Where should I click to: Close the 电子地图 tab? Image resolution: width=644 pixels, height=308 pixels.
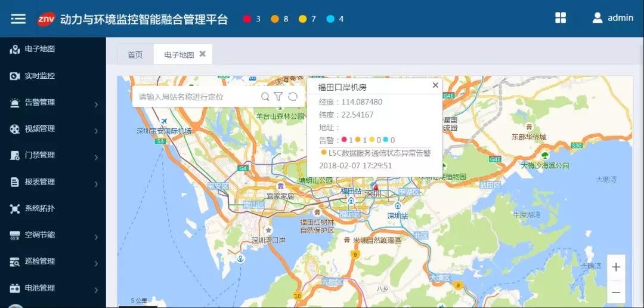pyautogui.click(x=203, y=54)
